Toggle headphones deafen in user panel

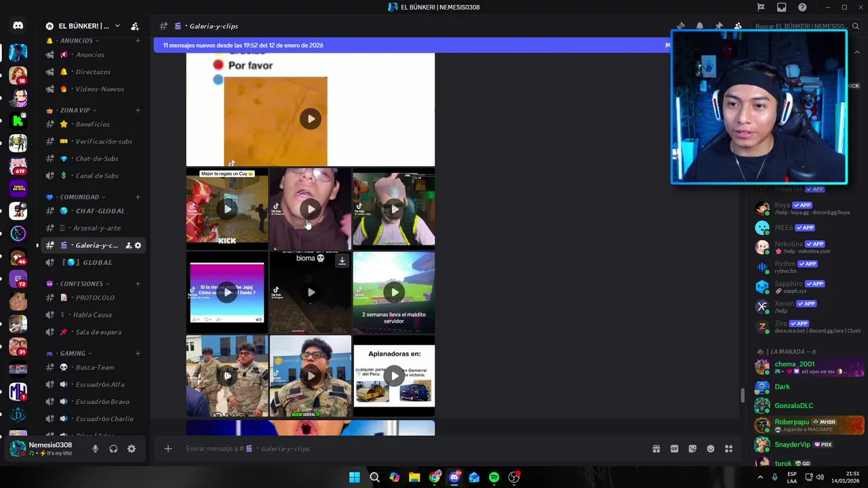pyautogui.click(x=113, y=449)
